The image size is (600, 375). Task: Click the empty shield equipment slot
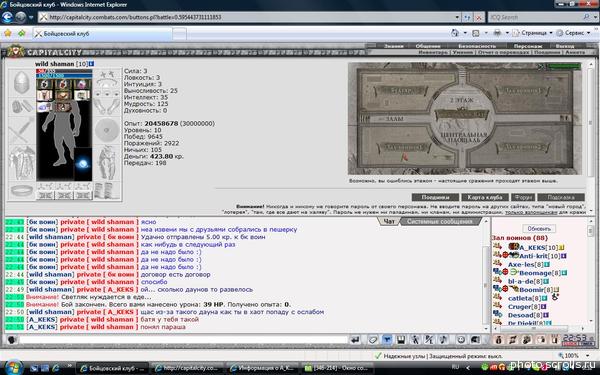coord(107,131)
